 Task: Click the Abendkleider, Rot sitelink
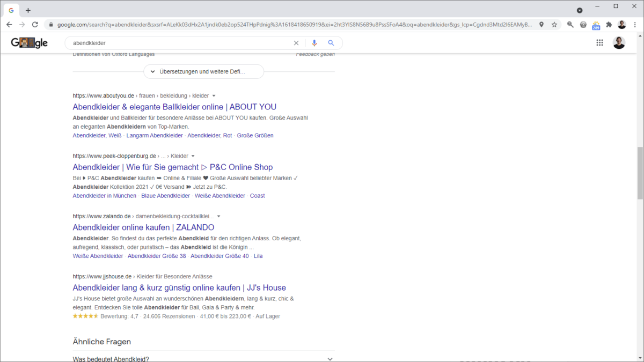click(210, 135)
